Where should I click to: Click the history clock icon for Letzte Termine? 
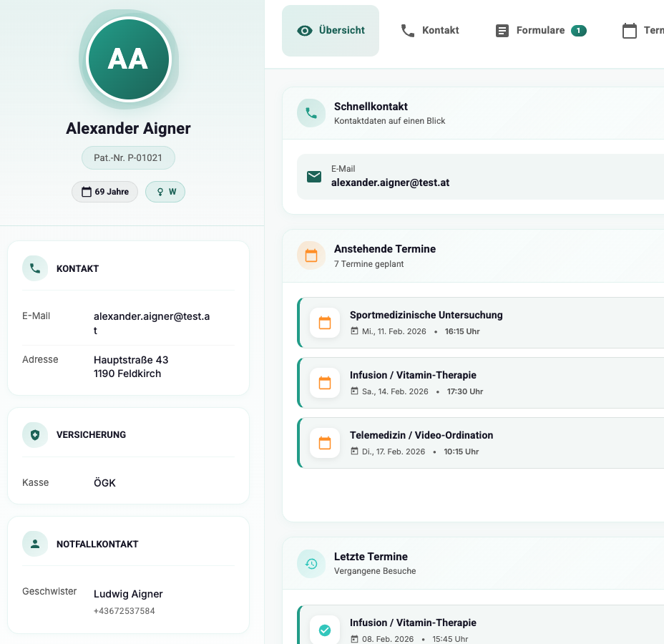[x=311, y=563]
